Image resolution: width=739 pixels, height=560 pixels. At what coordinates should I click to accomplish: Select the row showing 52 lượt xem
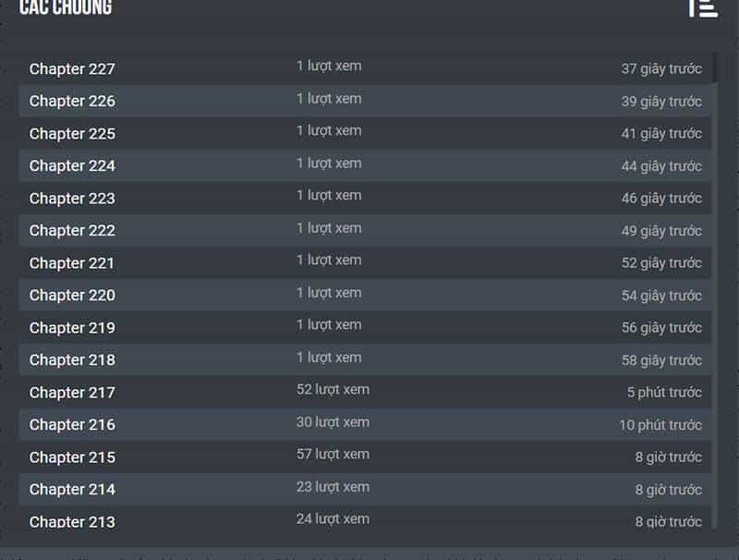365,392
